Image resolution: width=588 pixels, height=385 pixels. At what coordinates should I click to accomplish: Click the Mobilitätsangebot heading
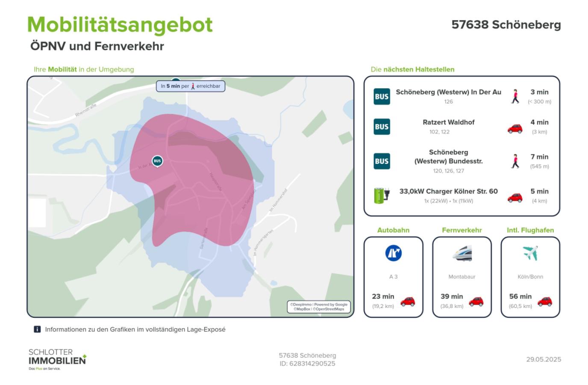coord(120,24)
